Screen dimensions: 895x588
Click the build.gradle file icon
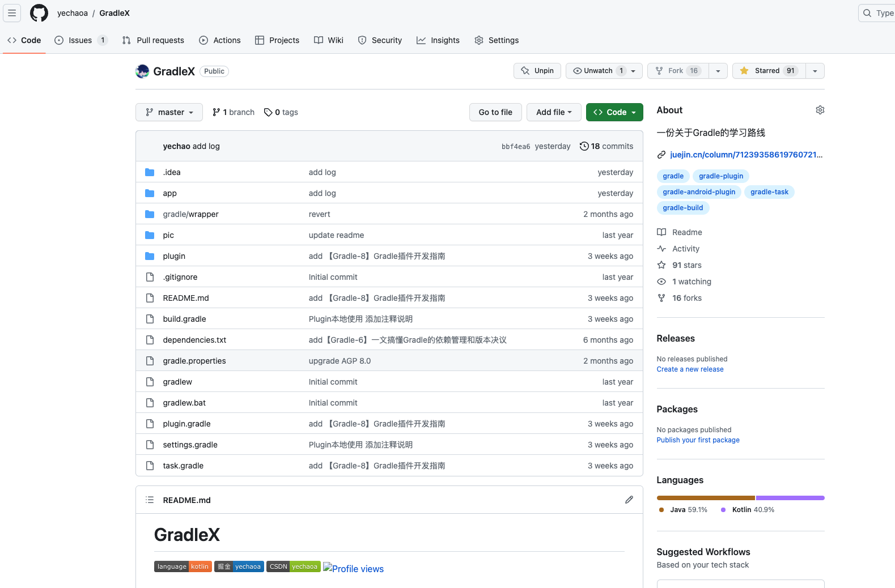click(150, 319)
